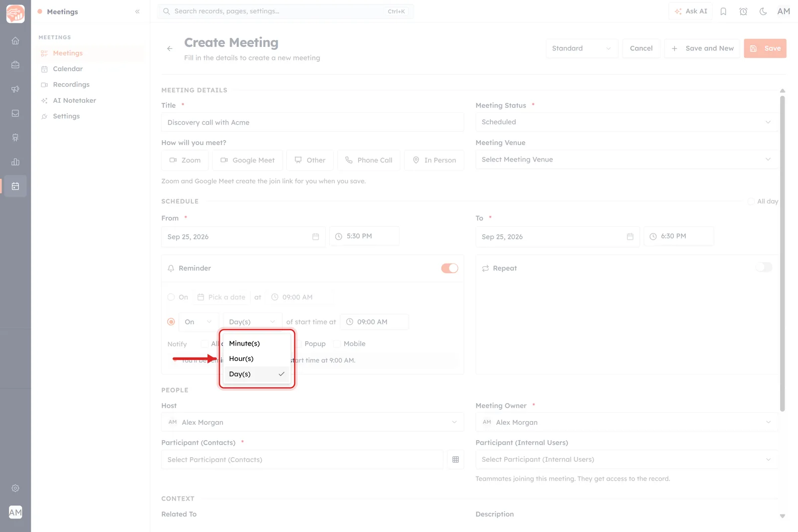This screenshot has height=532, width=798.
Task: Open settings gear at rail bottom
Action: (15, 488)
